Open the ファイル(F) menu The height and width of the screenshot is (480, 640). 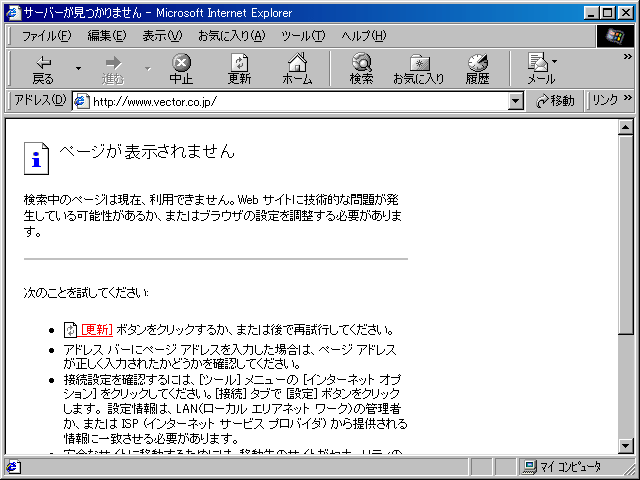46,36
